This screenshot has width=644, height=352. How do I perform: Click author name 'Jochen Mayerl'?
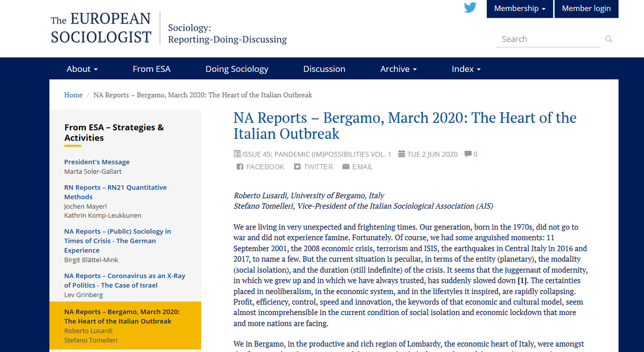(x=85, y=206)
